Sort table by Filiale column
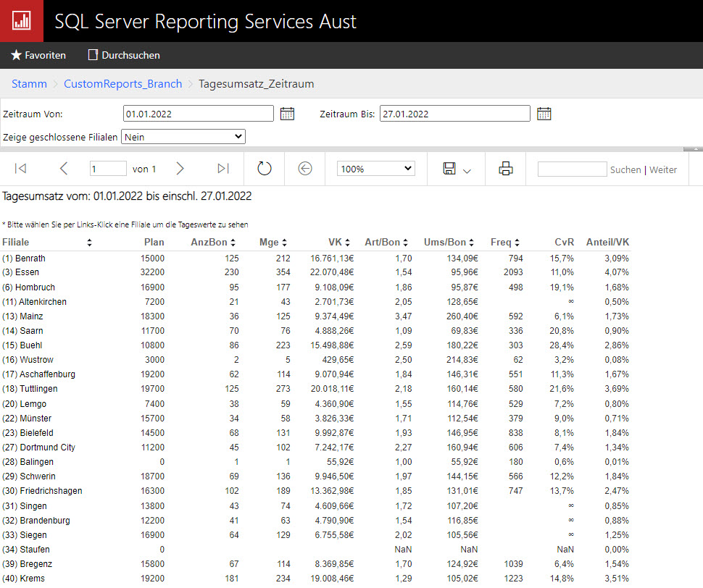 (89, 243)
